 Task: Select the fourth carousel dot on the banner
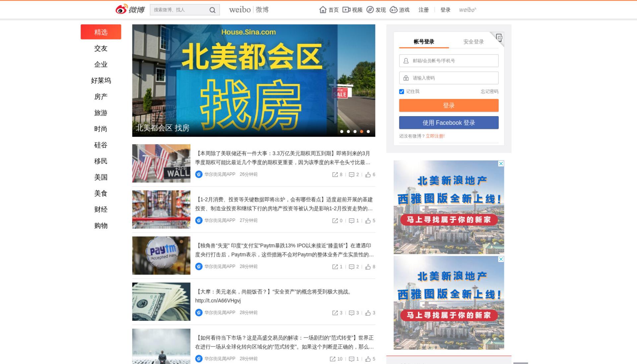coord(362,132)
